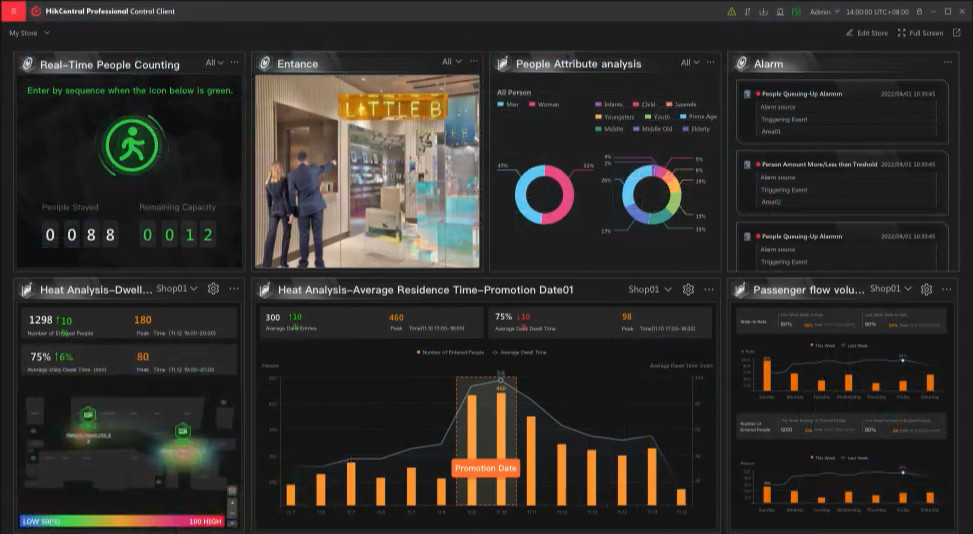Open settings gear for Heat Analysis-Dwell panel
Screen dimensions: 973x534
point(213,289)
